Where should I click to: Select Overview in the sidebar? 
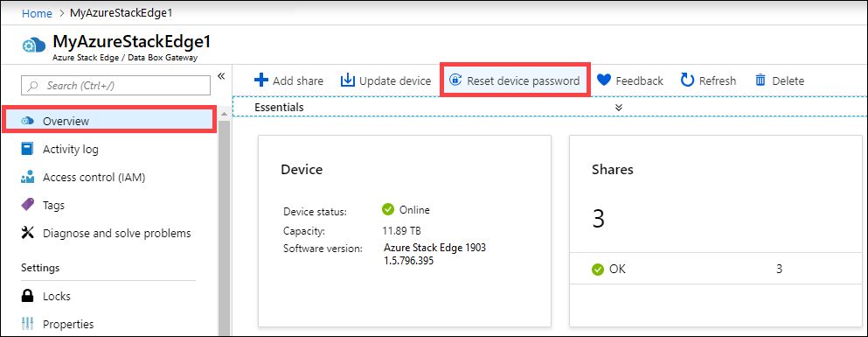(109, 121)
